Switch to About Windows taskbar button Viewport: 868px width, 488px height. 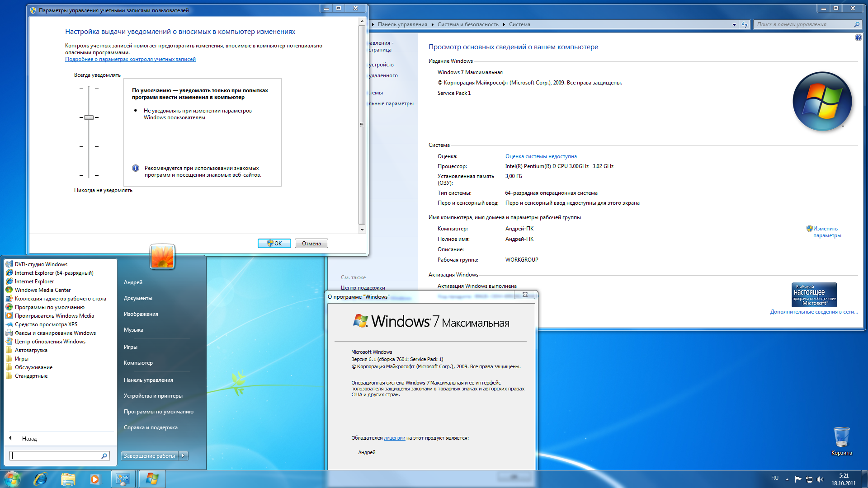(x=152, y=479)
